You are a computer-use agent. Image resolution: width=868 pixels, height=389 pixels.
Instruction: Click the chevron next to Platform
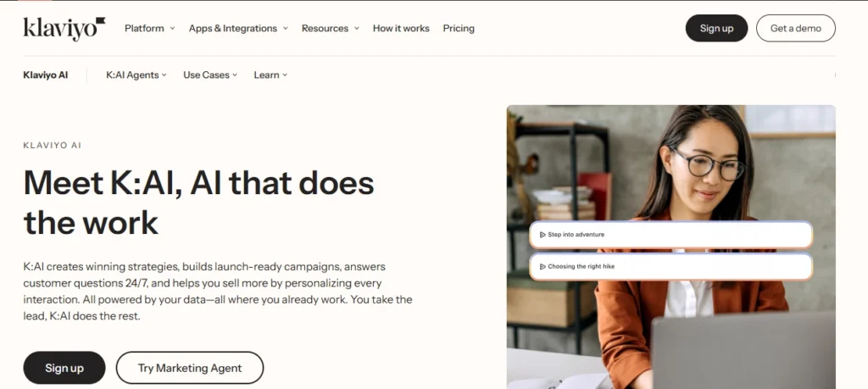172,28
